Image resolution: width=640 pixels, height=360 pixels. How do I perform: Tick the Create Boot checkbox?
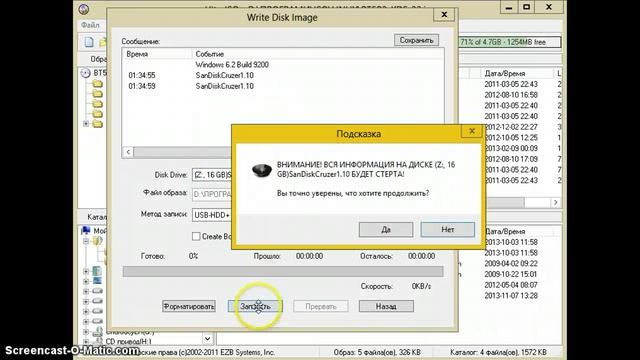pyautogui.click(x=196, y=236)
